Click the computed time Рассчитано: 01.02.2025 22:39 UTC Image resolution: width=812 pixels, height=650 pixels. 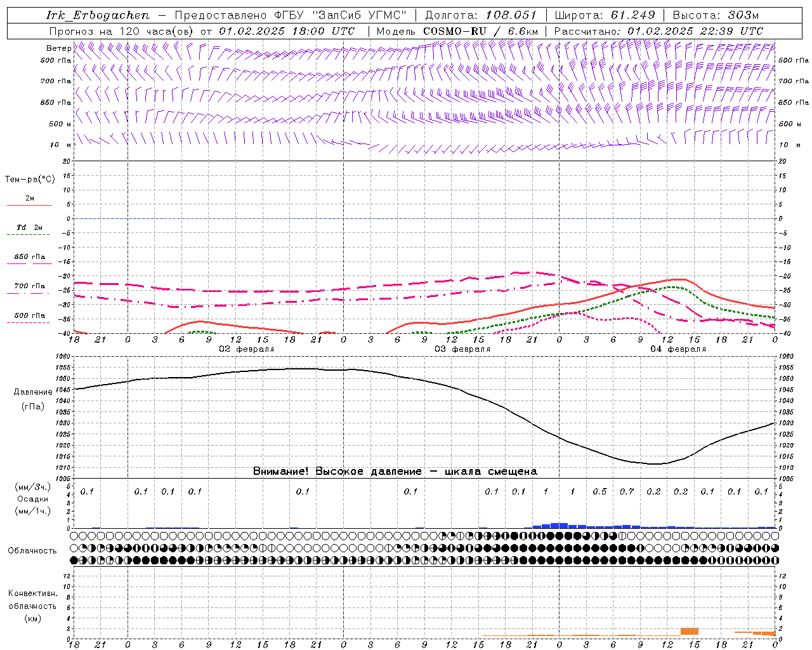point(658,31)
